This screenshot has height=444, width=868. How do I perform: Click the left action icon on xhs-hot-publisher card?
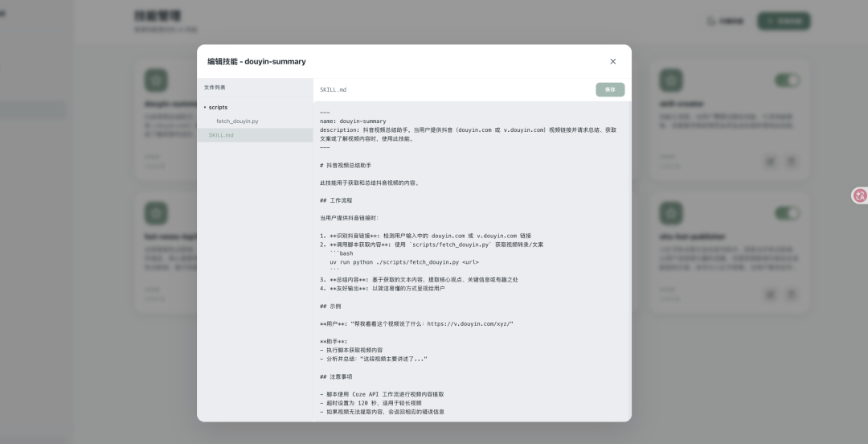point(771,294)
